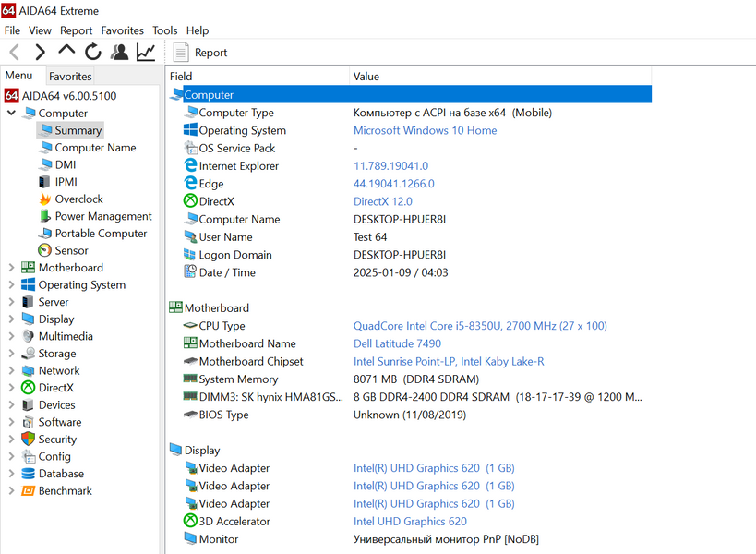Screen dimensions: 756x554
Task: Refresh the current page
Action: pyautogui.click(x=93, y=52)
